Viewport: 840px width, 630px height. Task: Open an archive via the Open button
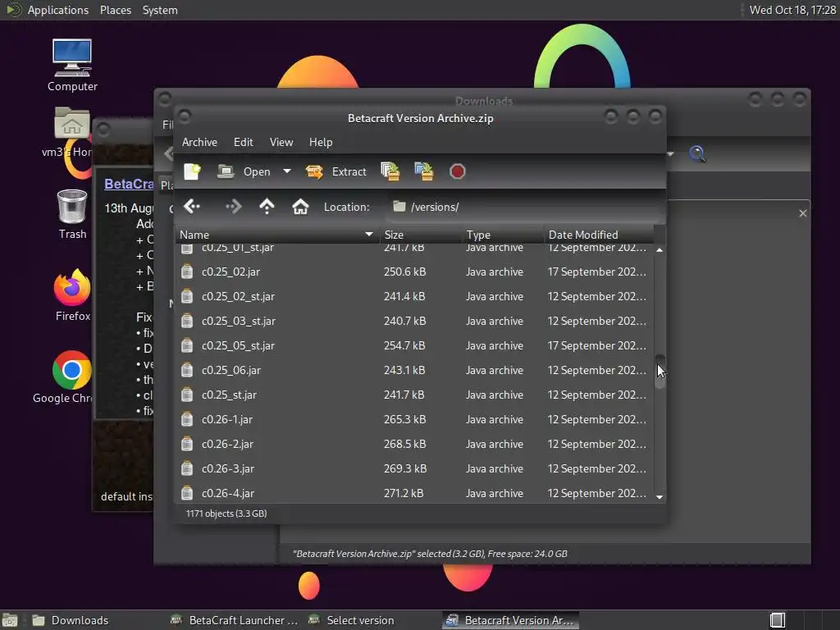tap(244, 171)
